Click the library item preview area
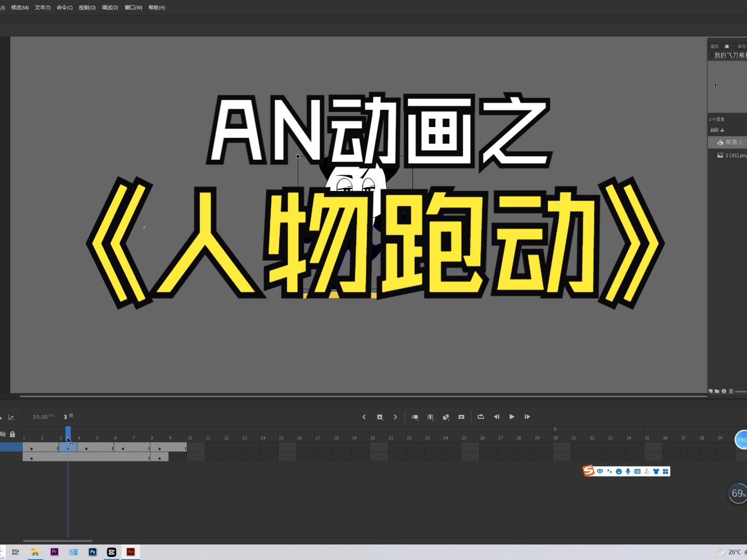Viewport: 747px width, 560px height. click(x=727, y=87)
